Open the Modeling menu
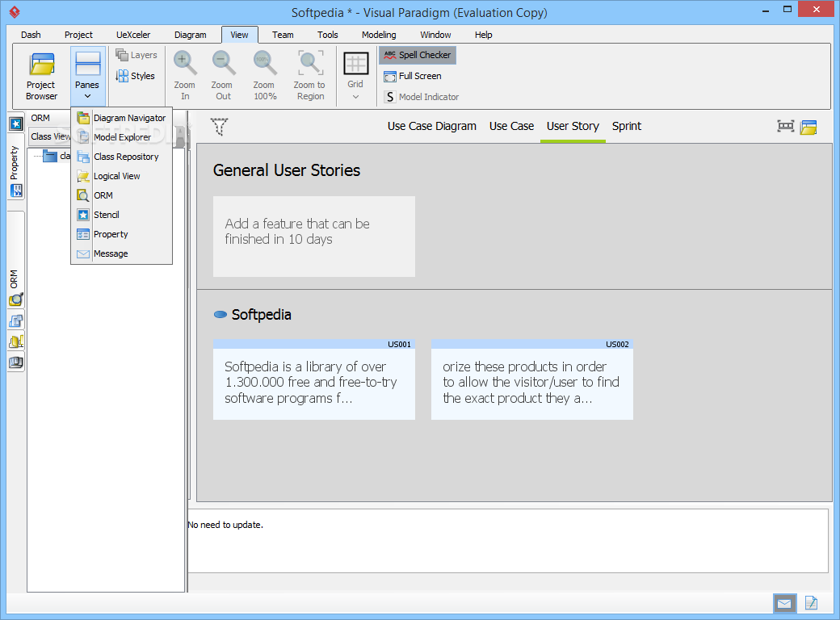The height and width of the screenshot is (620, 840). click(x=379, y=35)
